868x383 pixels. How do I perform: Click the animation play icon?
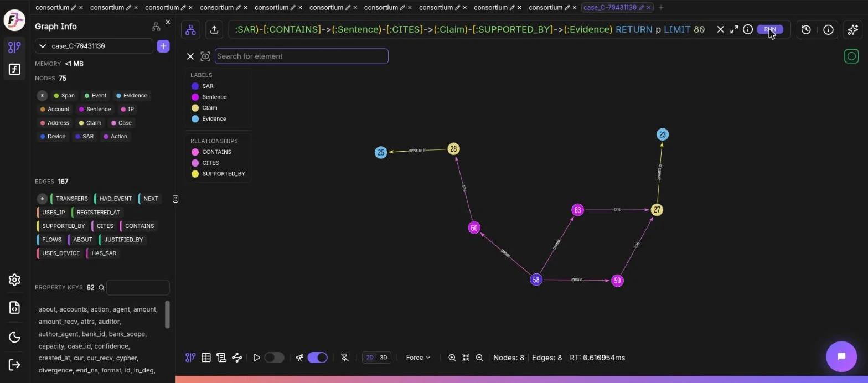tap(256, 358)
